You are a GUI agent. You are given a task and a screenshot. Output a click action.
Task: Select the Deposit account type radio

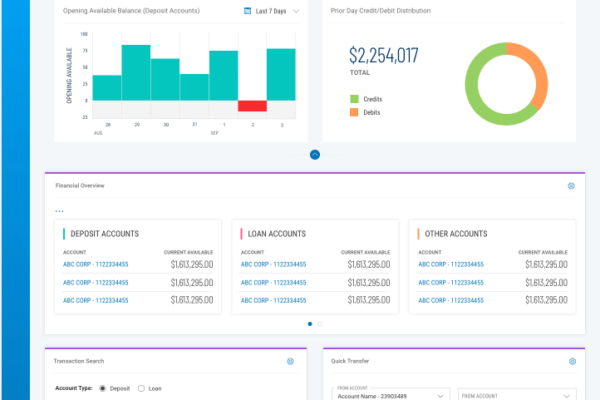click(103, 388)
